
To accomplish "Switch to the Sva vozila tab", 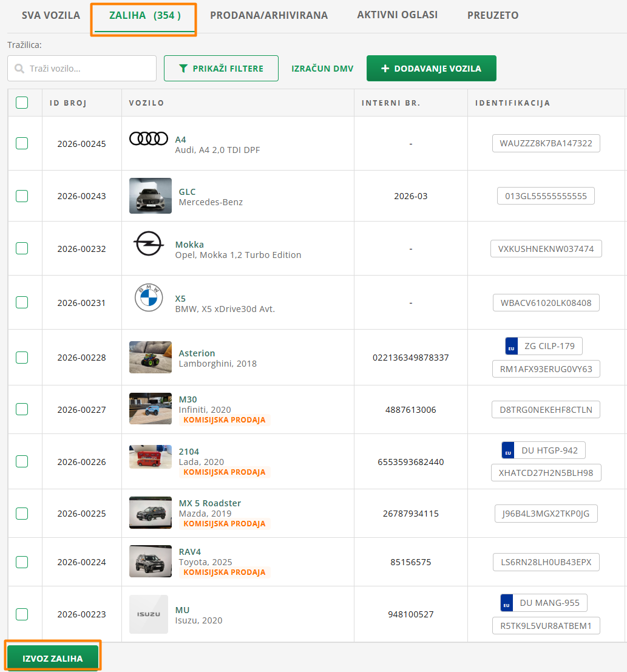I will click(x=51, y=15).
